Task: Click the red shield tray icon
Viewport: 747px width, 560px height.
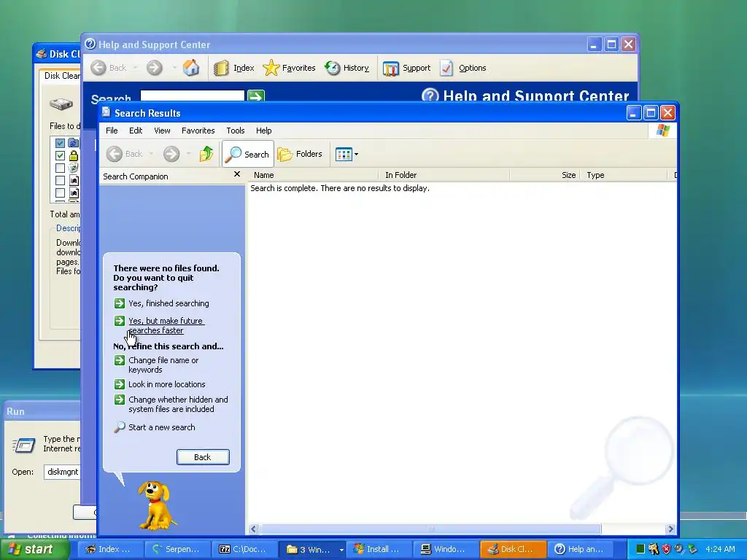Action: point(666,549)
